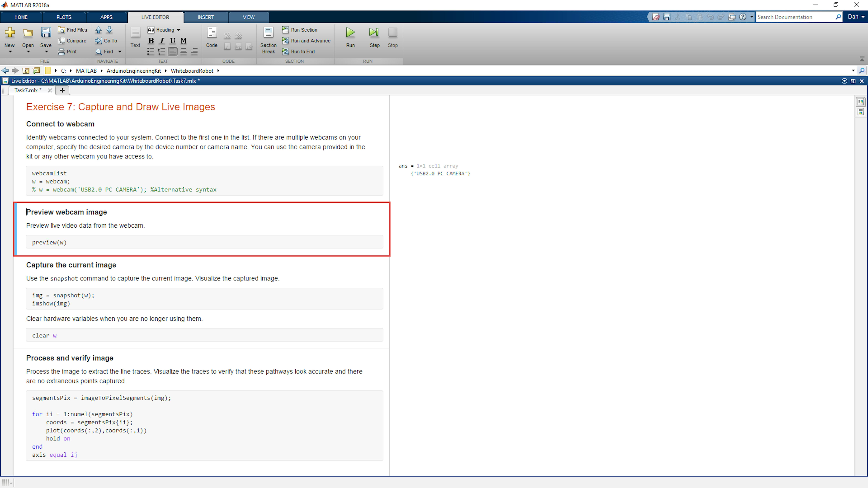Viewport: 868px width, 488px height.
Task: Click the search current folder icon
Action: [862, 71]
